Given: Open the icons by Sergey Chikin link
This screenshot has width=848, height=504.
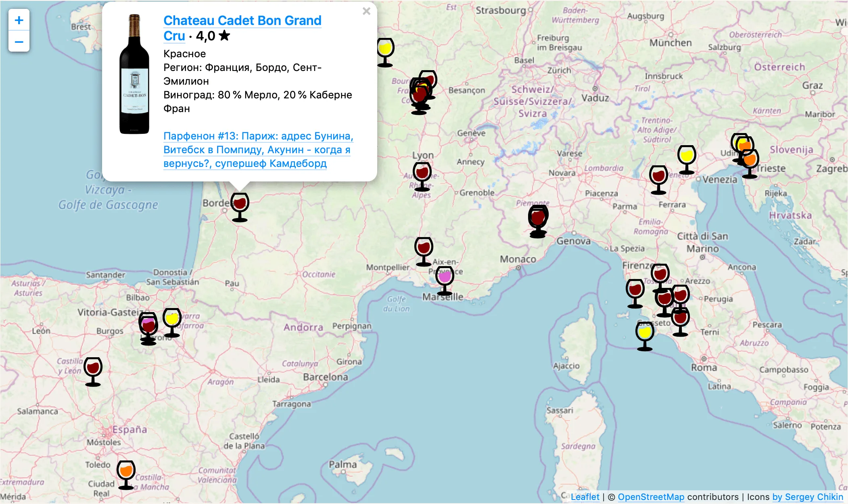Looking at the screenshot, I should [808, 497].
